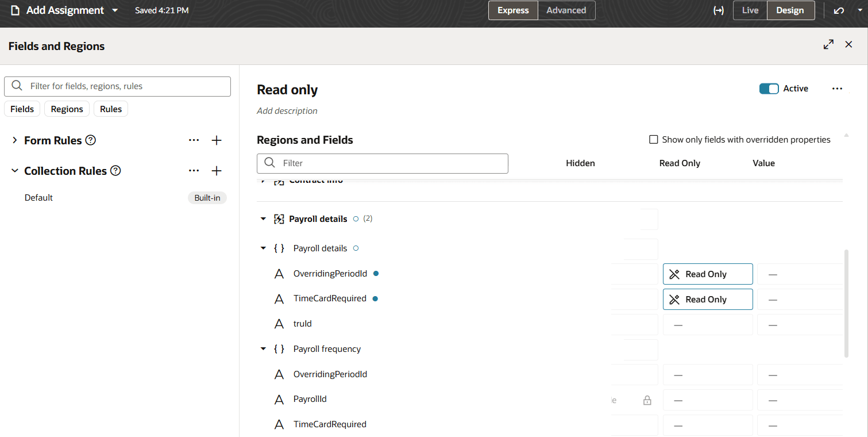This screenshot has height=437, width=868.
Task: Open the overflow menu beside the Active toggle
Action: coord(837,88)
